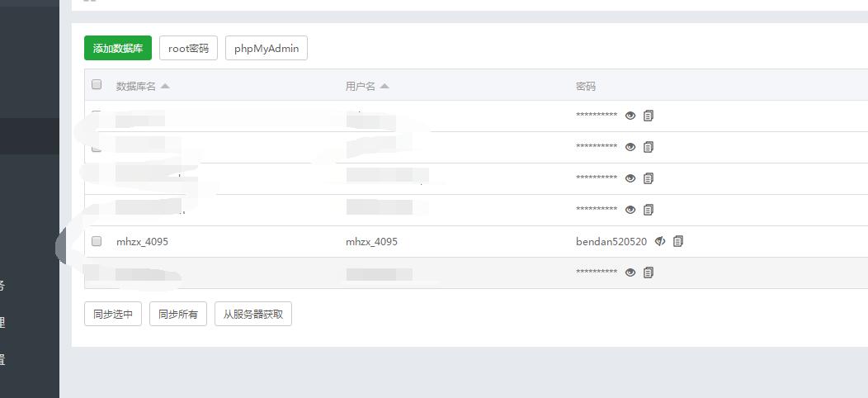Copy the third row's hidden password
868x398 pixels.
pyautogui.click(x=649, y=178)
